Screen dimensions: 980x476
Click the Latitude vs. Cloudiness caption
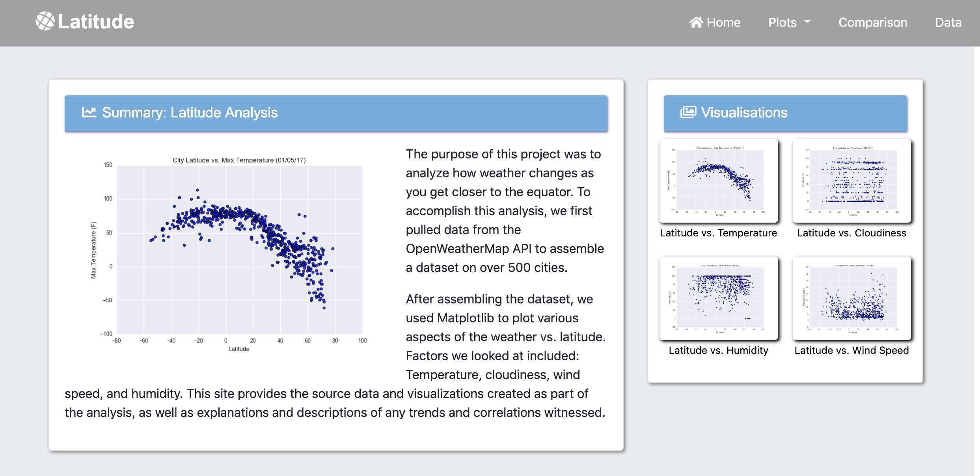pos(851,233)
